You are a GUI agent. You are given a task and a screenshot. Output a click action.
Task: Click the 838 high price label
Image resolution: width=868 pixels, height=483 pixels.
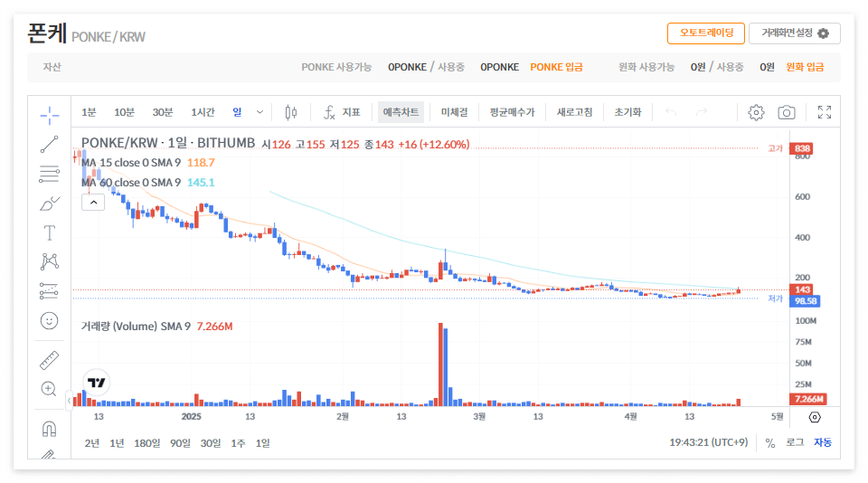point(802,148)
